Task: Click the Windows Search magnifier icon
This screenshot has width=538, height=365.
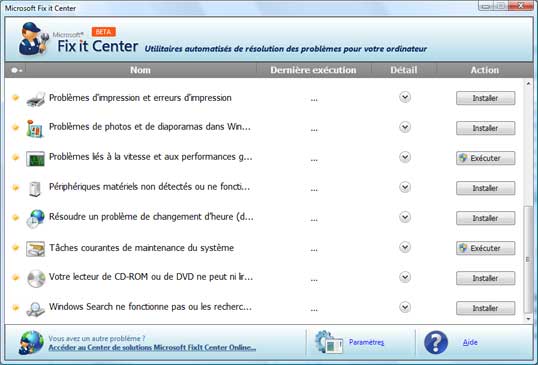Action: point(36,309)
